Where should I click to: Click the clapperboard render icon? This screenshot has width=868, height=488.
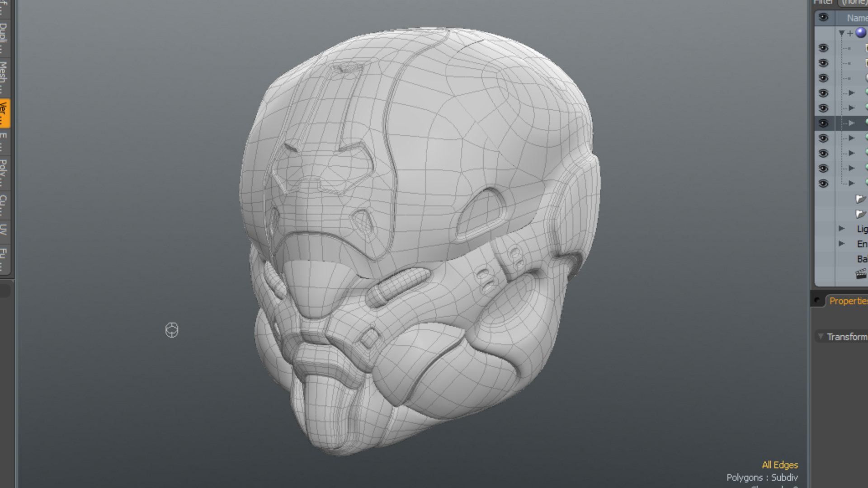(861, 274)
